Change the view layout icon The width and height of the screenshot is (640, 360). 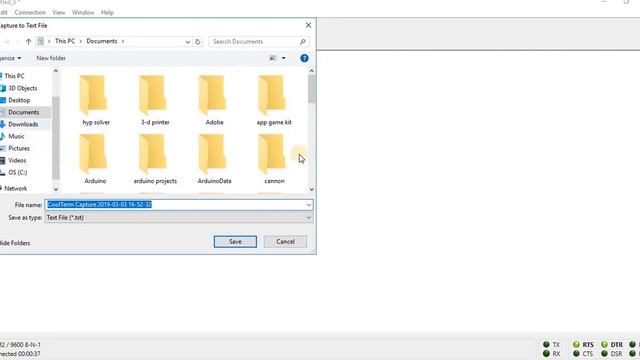(x=273, y=58)
